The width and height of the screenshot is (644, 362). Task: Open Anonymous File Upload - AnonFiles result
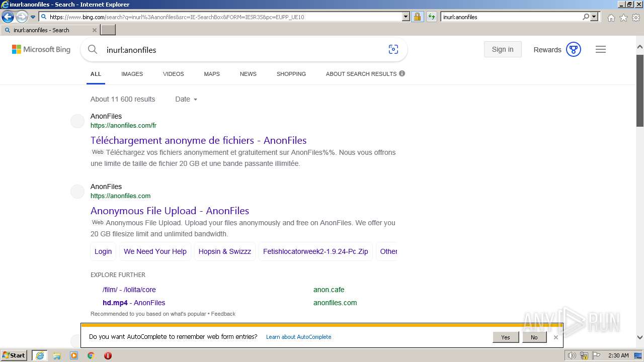point(170,211)
